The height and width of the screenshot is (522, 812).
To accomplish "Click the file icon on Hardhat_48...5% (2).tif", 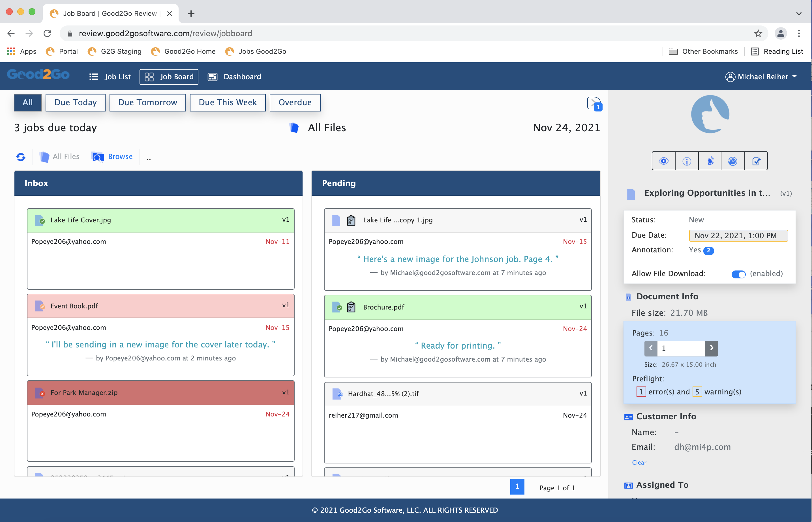I will pos(337,394).
